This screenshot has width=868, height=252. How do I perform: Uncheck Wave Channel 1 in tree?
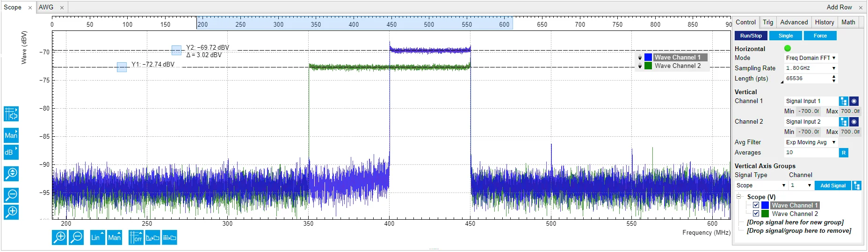click(756, 205)
